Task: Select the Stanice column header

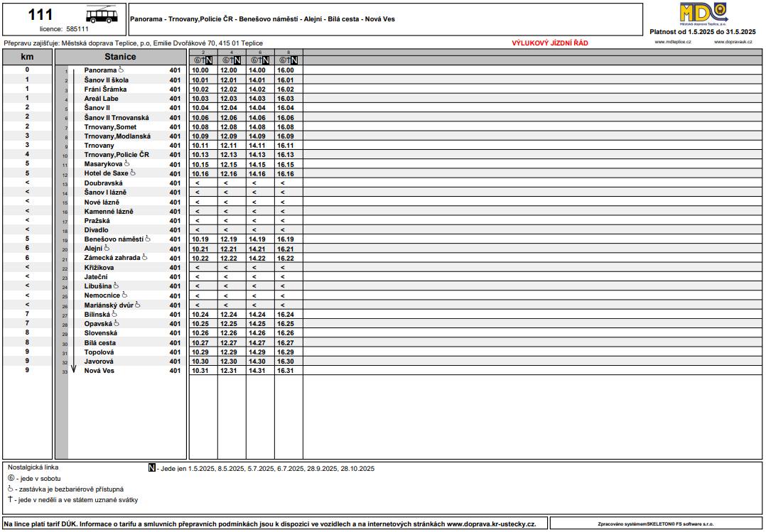Action: (120, 57)
